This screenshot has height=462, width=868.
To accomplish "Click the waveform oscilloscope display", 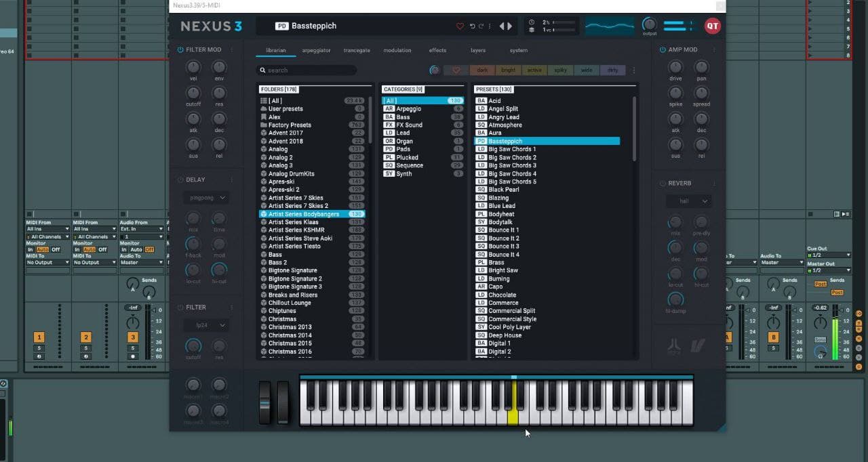I will tap(610, 26).
